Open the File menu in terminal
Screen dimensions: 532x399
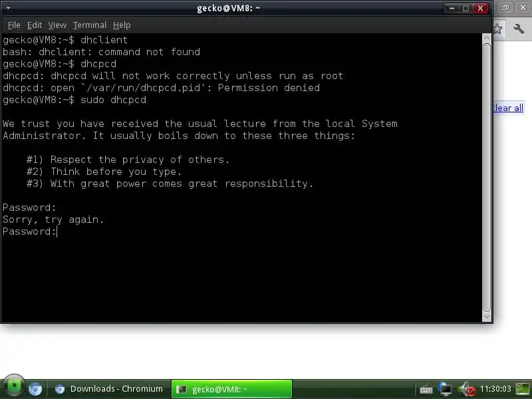[x=14, y=25]
